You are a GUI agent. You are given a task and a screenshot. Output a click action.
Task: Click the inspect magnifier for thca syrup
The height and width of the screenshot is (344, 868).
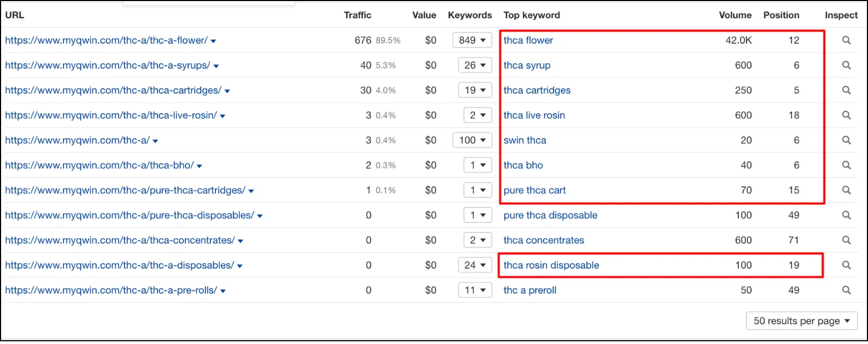pyautogui.click(x=846, y=65)
